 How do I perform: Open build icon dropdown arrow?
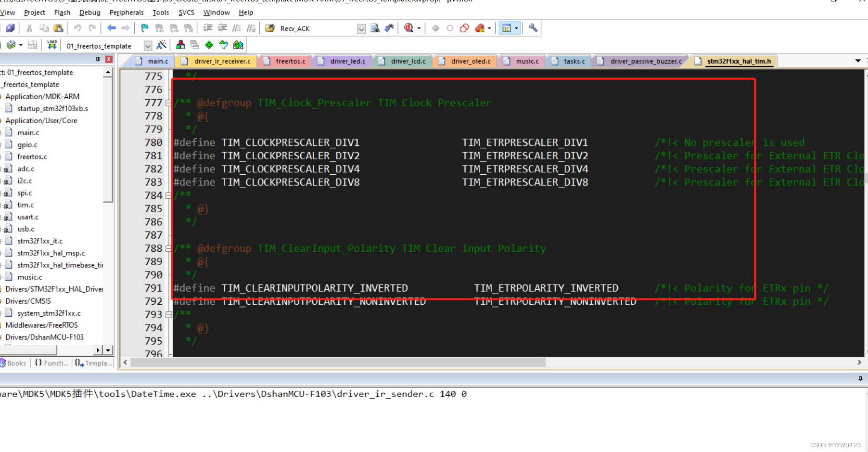pyautogui.click(x=21, y=45)
